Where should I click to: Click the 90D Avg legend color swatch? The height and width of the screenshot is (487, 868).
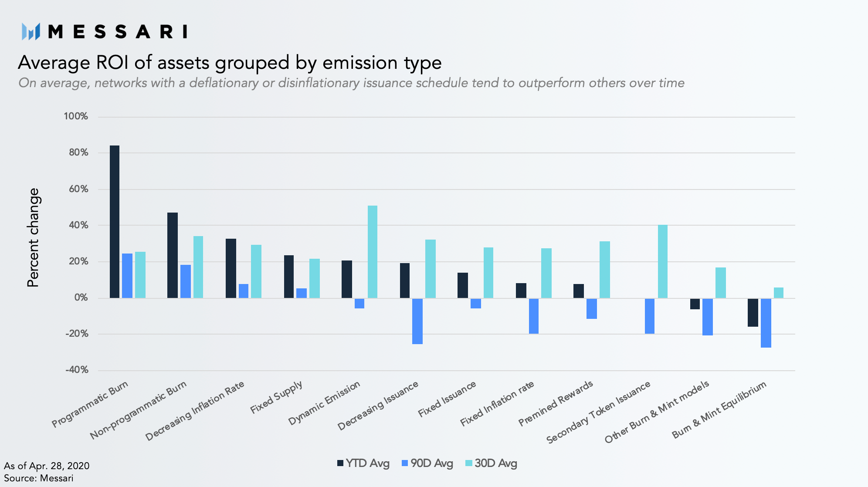click(405, 463)
